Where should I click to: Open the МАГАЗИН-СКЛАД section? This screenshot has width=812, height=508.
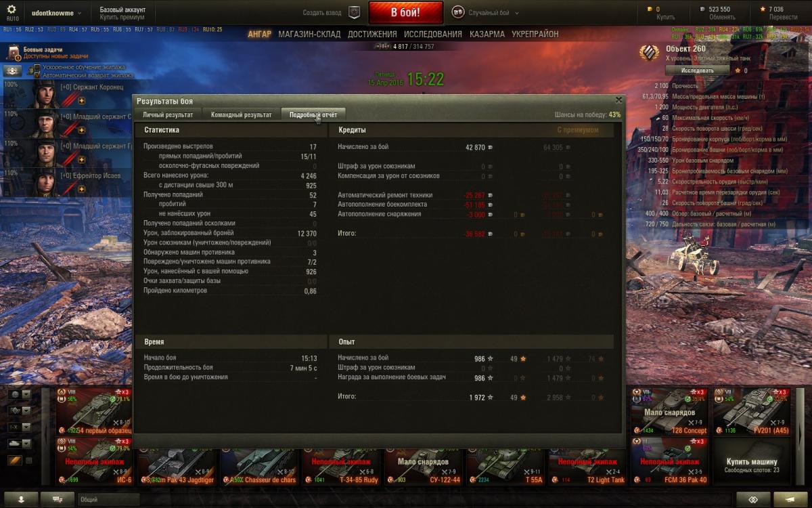[310, 34]
